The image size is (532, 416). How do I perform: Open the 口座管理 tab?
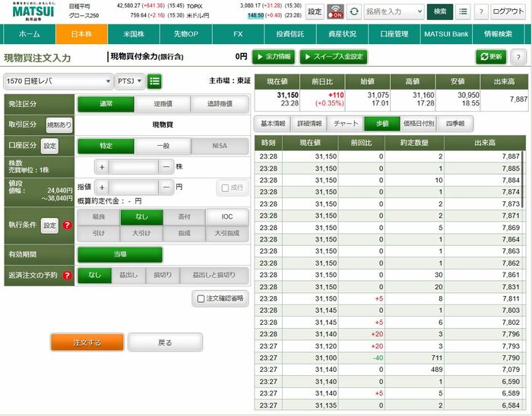click(x=394, y=34)
